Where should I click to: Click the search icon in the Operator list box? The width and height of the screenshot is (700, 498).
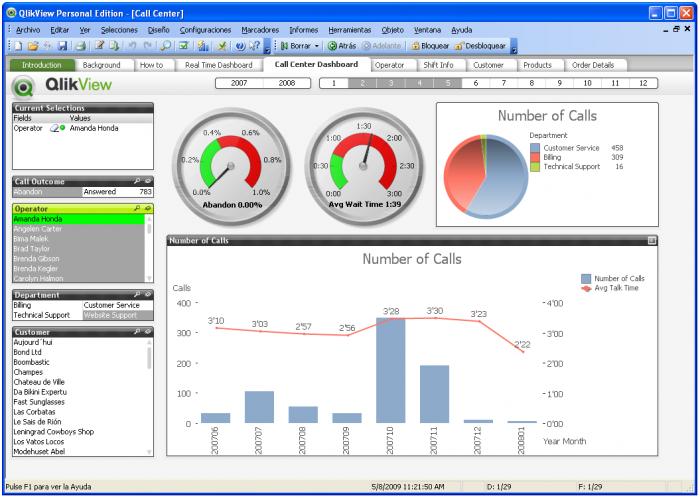click(x=139, y=208)
